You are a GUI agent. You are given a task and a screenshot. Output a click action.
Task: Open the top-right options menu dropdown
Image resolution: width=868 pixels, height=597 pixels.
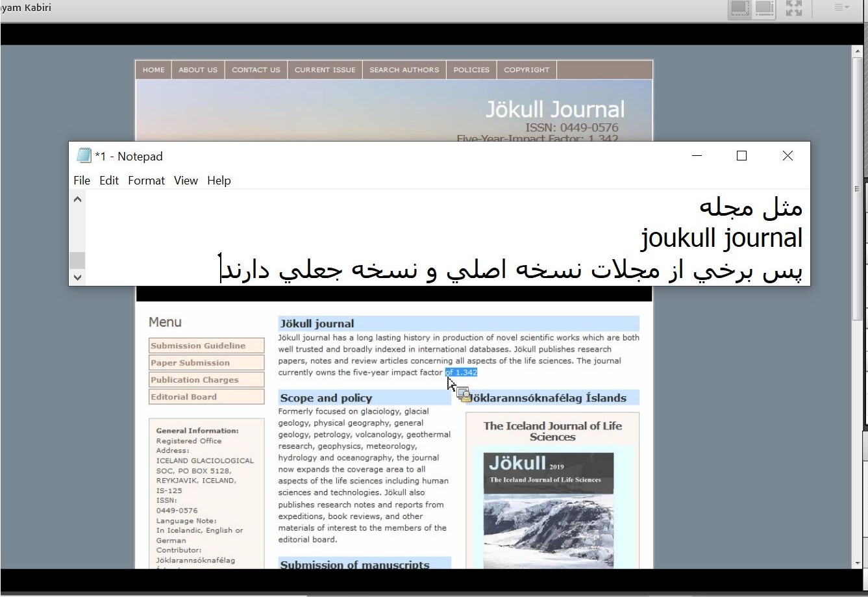pos(841,7)
